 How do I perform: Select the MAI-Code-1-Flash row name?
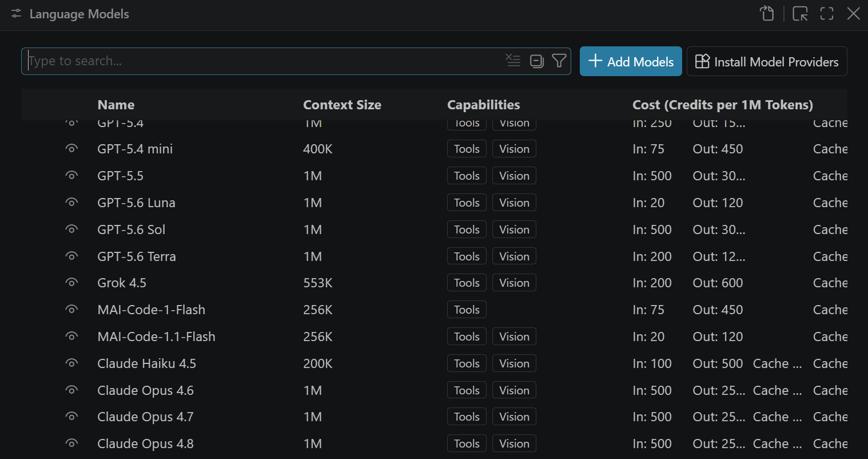[151, 310]
